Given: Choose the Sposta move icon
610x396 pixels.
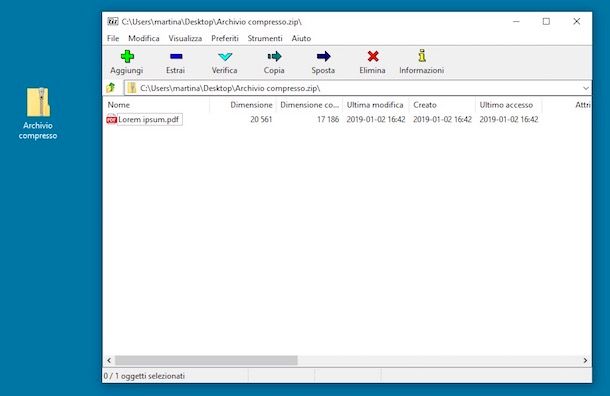Looking at the screenshot, I should pyautogui.click(x=323, y=56).
